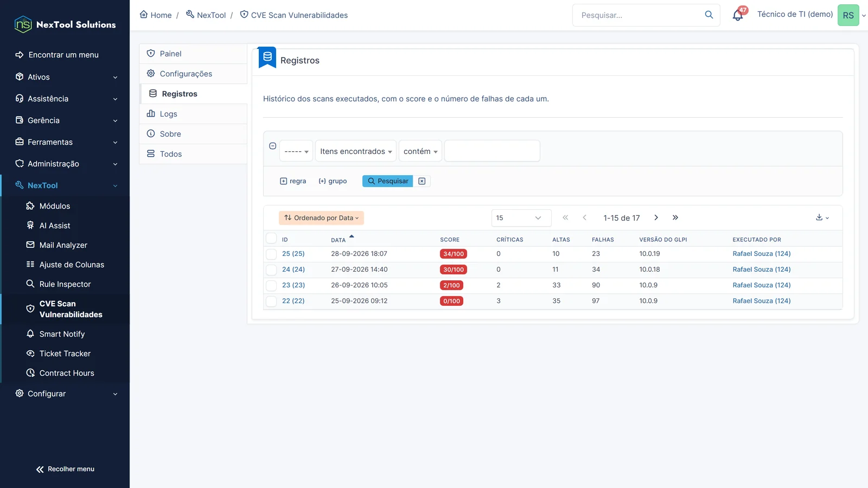Viewport: 868px width, 488px height.
Task: Click the Painel shield icon
Action: pos(151,54)
